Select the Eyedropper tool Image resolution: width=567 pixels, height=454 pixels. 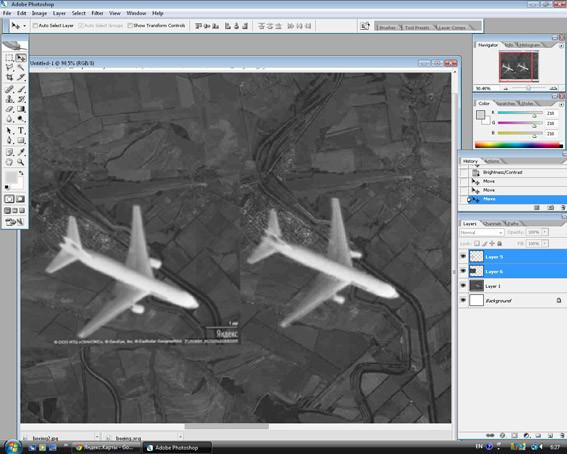pos(21,152)
